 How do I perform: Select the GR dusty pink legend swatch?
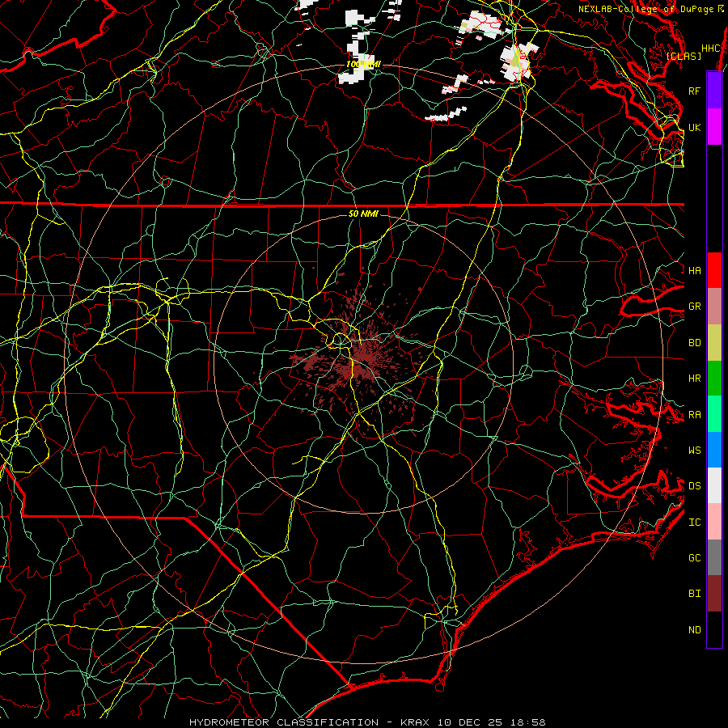coord(714,307)
